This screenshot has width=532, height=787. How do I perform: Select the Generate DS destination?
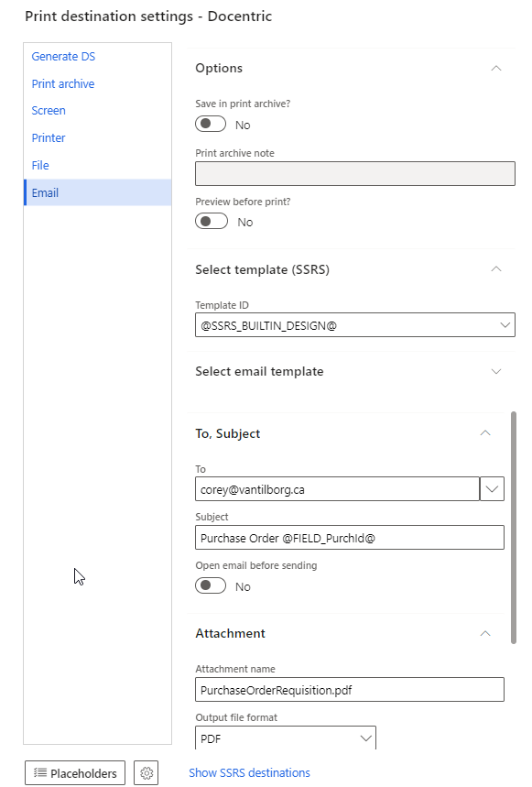click(x=64, y=57)
